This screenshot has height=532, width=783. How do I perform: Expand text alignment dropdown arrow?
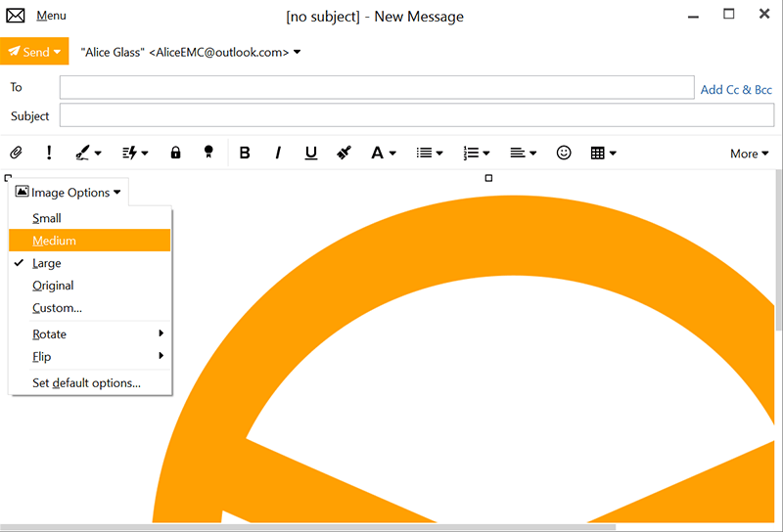coord(532,154)
